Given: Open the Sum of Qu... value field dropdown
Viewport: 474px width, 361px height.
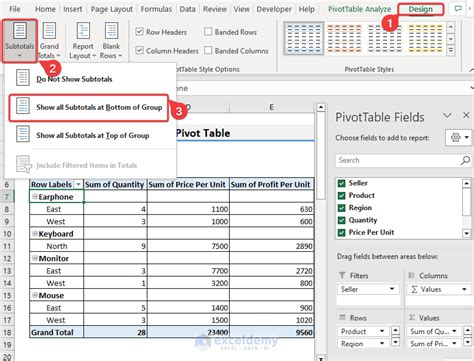Looking at the screenshot, I should [454, 331].
